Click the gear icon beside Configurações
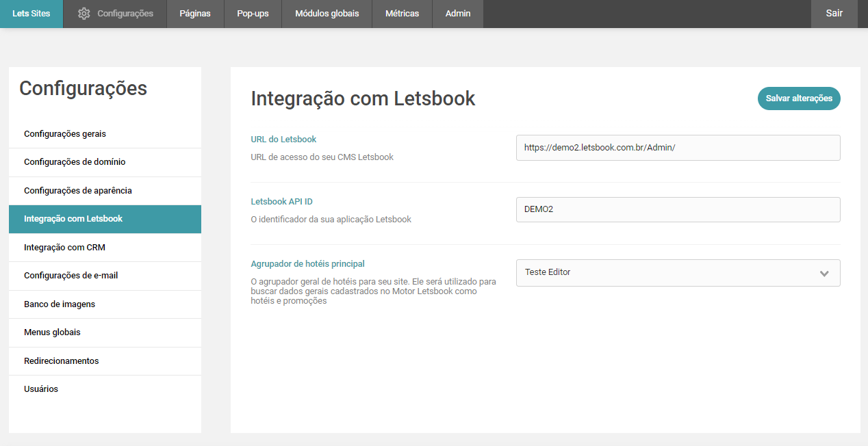 84,14
